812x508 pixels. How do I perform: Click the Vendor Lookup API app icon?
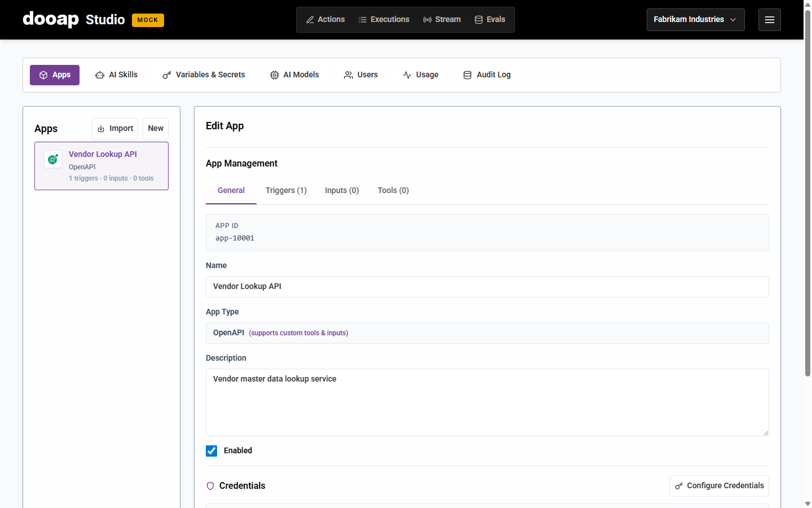53,159
